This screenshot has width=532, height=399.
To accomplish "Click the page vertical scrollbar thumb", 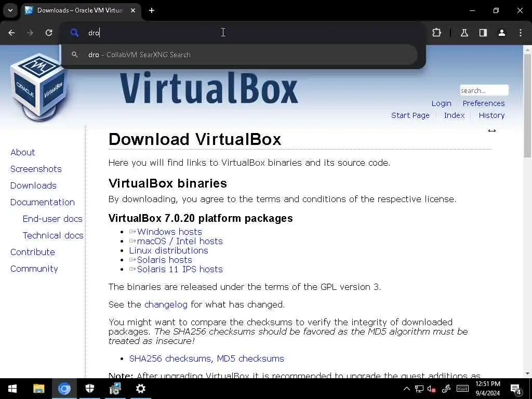I will pyautogui.click(x=527, y=105).
